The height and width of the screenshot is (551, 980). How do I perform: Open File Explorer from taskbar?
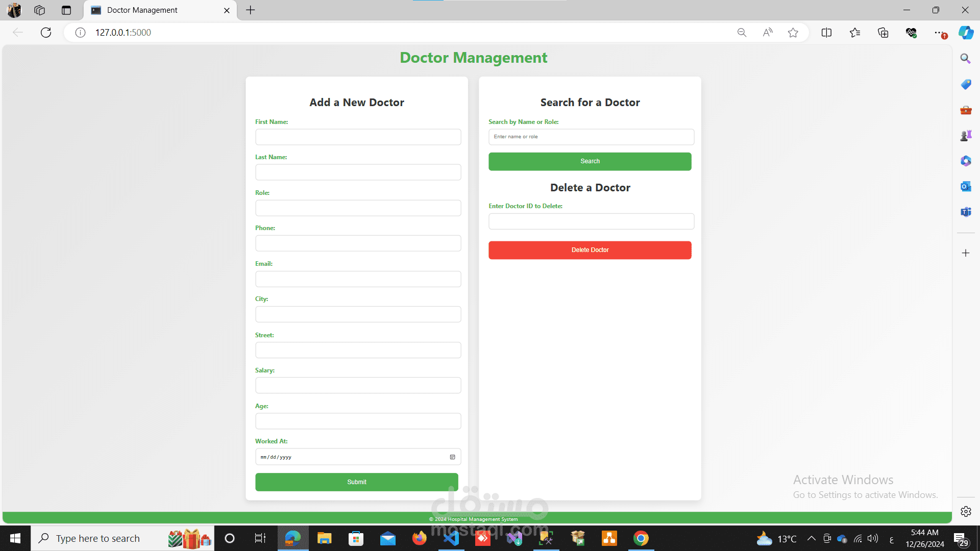325,538
